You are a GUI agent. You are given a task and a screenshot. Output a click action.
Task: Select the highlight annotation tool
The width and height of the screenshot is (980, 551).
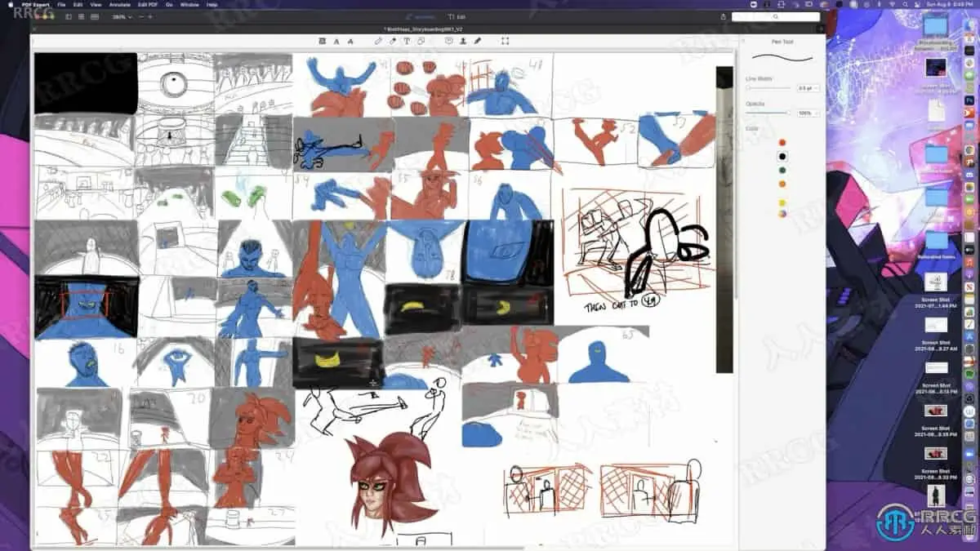(323, 41)
